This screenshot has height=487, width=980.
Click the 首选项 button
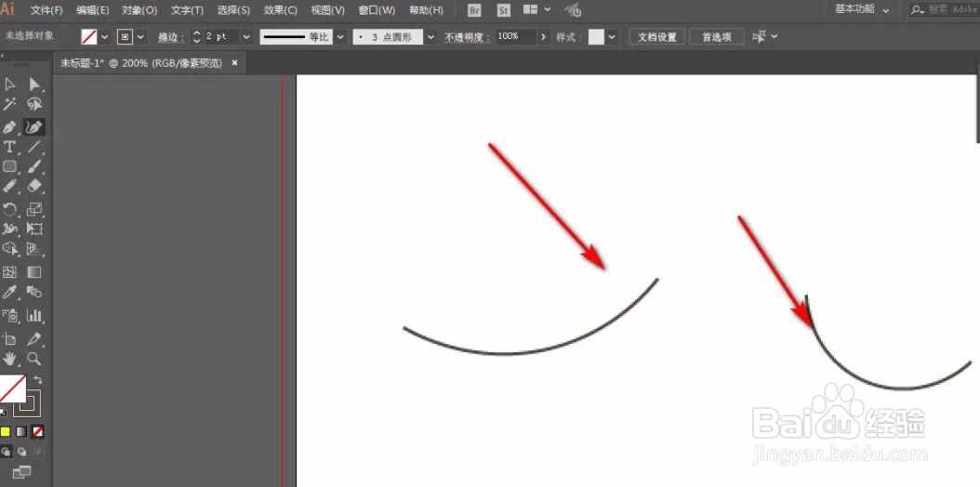tap(717, 37)
